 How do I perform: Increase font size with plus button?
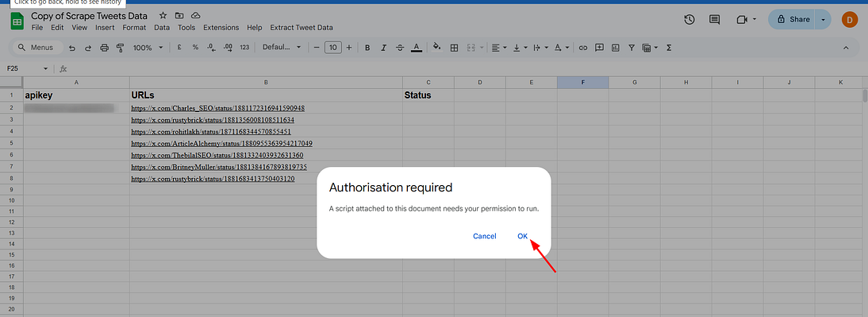(x=349, y=48)
